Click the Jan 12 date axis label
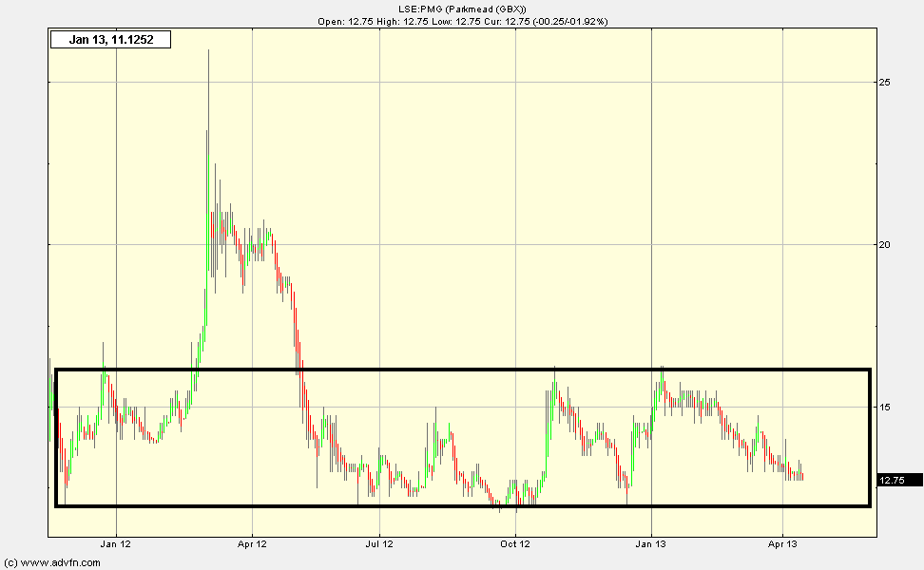Image resolution: width=924 pixels, height=570 pixels. [116, 543]
